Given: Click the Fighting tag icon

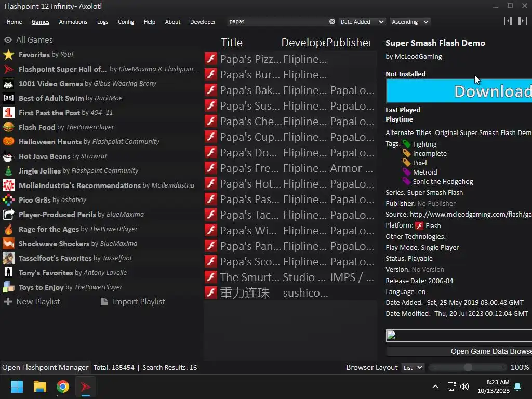Looking at the screenshot, I should pos(406,144).
